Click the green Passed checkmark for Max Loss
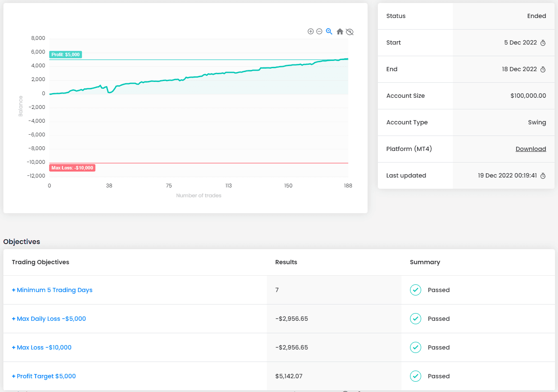 pos(415,347)
